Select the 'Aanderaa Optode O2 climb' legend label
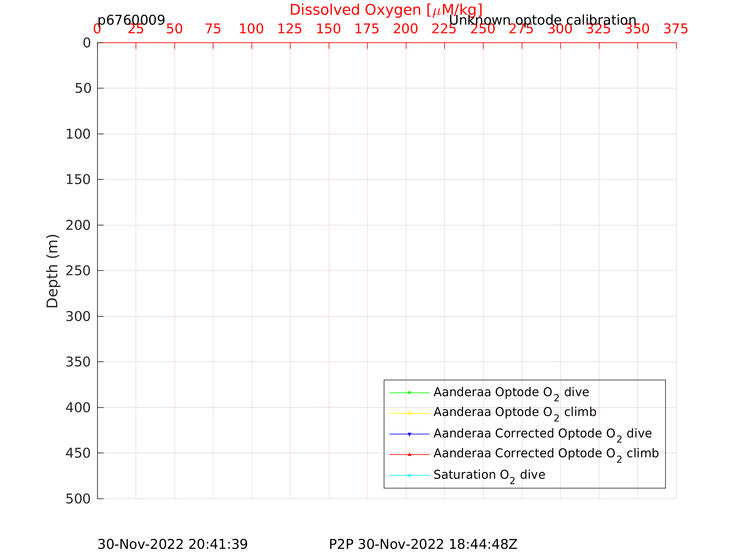Image resolution: width=747 pixels, height=560 pixels. pyautogui.click(x=515, y=413)
